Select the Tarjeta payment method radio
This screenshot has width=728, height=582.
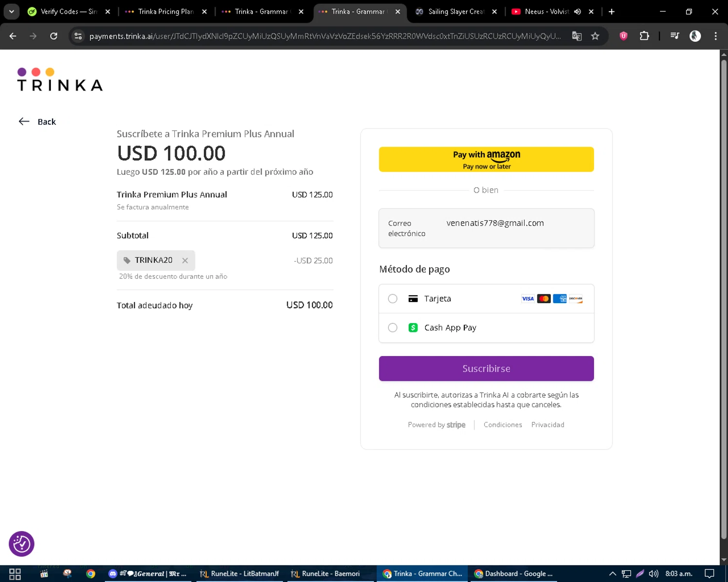coord(393,299)
